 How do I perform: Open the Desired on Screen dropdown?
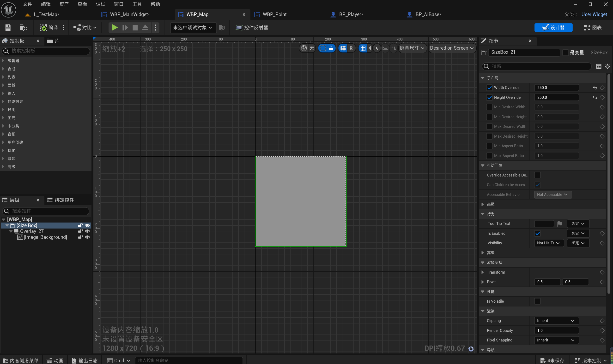tap(452, 48)
